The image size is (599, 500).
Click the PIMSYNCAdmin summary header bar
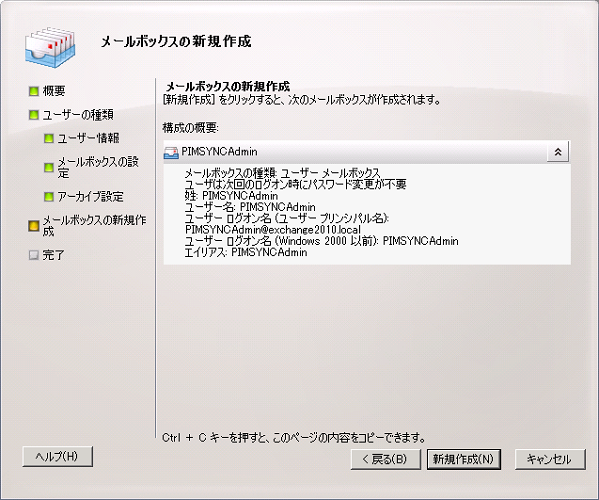click(x=367, y=152)
